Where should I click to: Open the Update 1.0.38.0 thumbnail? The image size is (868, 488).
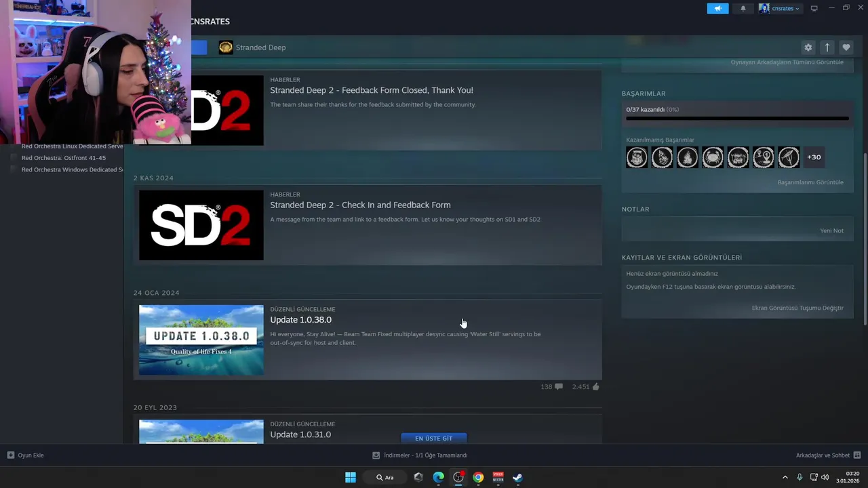201,340
